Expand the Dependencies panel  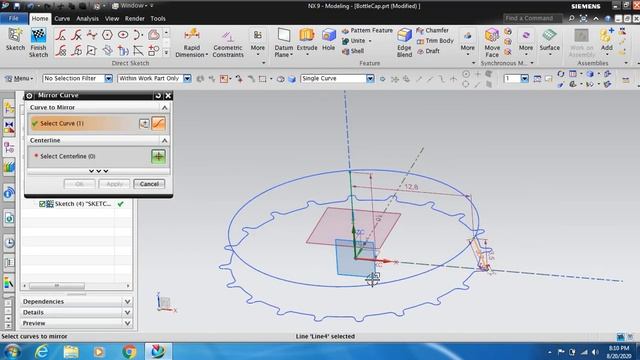[x=127, y=302]
